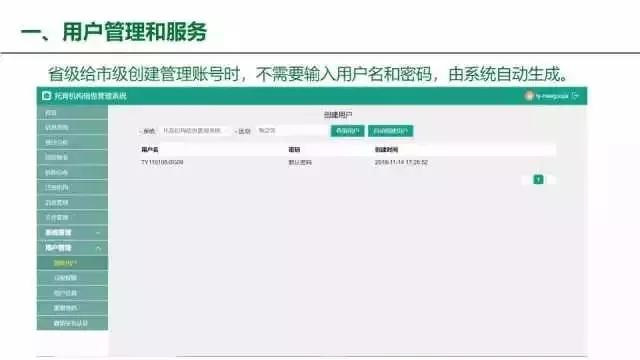Open the 用户管理 sidebar menu
640x360 pixels.
click(72, 248)
